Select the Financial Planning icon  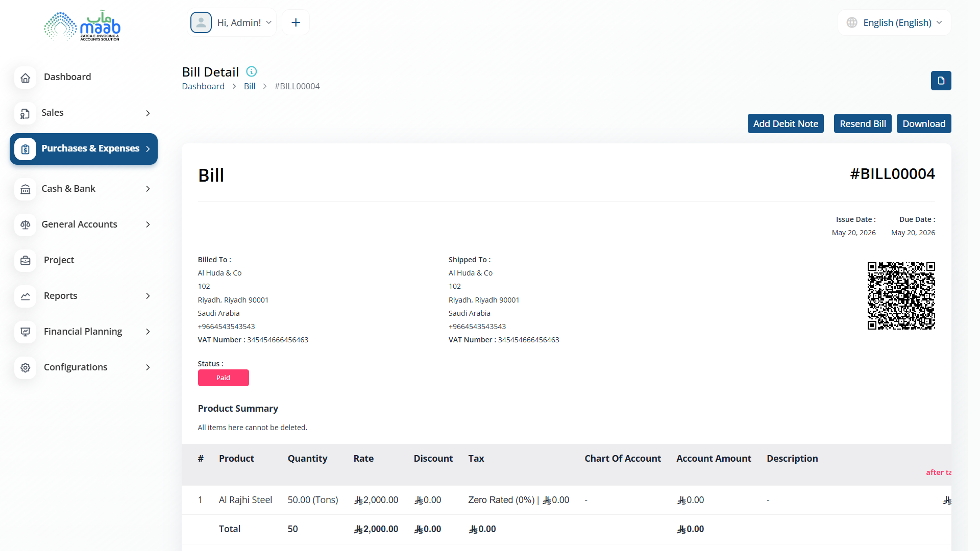(x=26, y=332)
